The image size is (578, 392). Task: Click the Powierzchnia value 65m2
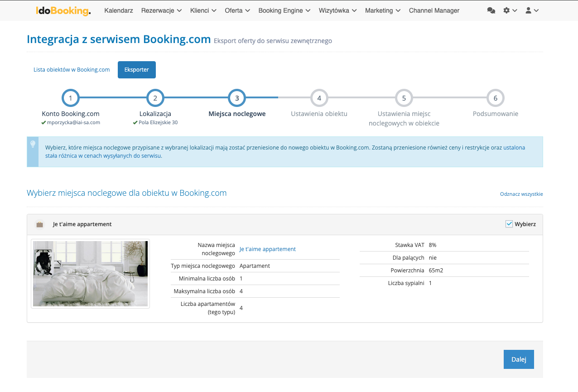[437, 271]
